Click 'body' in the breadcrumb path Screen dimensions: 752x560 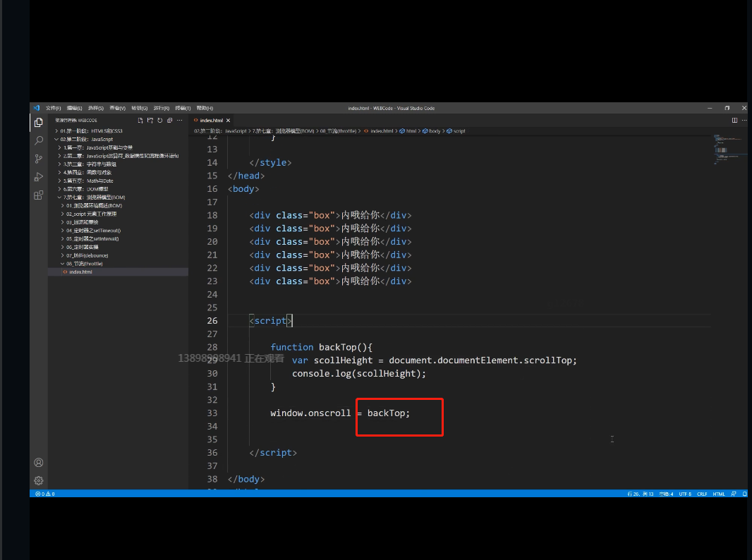(x=435, y=131)
